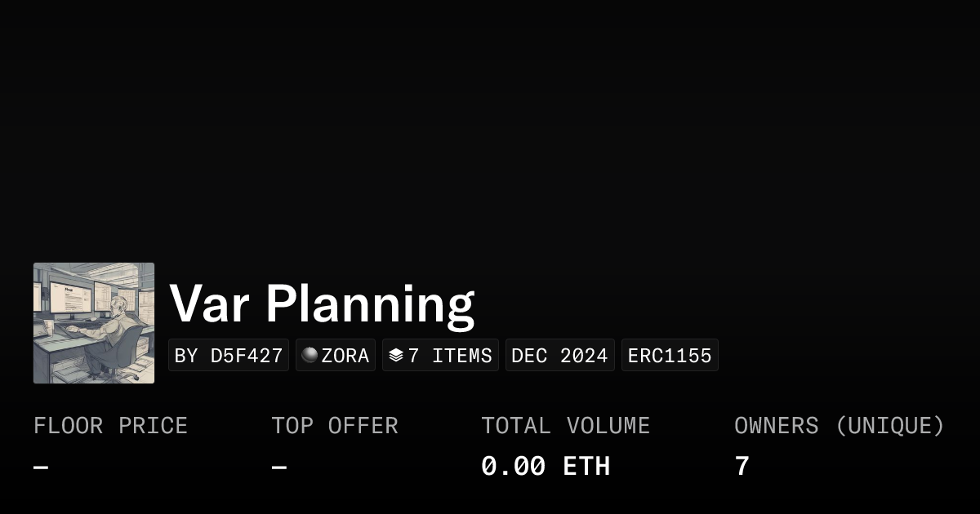Image resolution: width=980 pixels, height=514 pixels.
Task: Click the empty dark banner area
Action: point(490,122)
